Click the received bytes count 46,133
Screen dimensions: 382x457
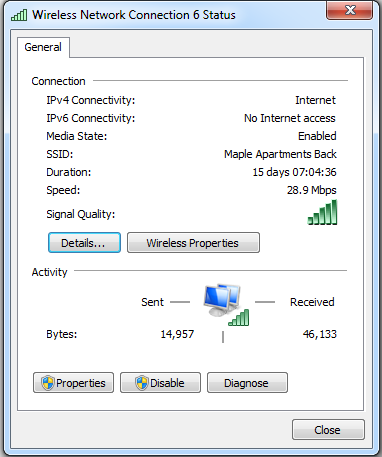[320, 334]
